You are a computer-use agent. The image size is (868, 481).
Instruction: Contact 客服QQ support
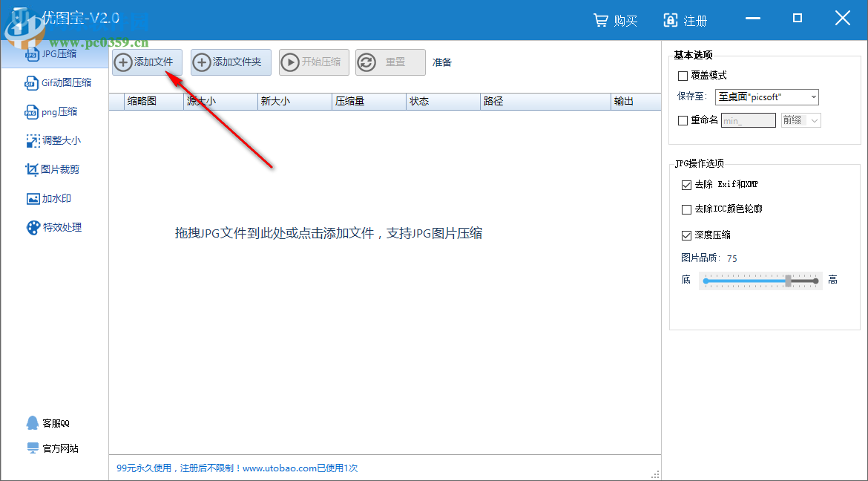48,423
